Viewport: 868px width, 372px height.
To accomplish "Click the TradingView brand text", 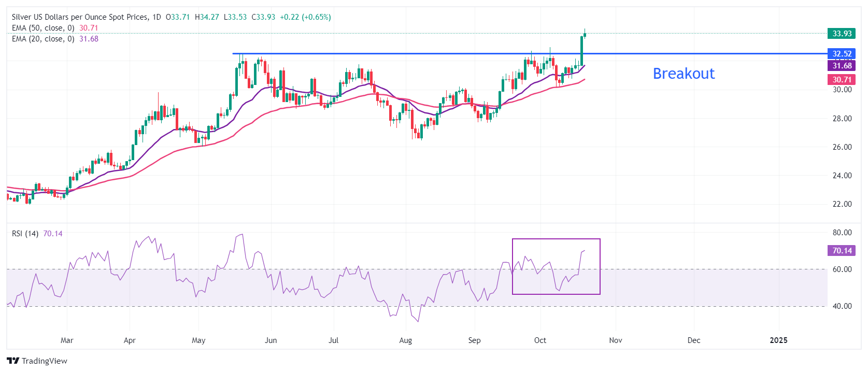I will [x=45, y=361].
